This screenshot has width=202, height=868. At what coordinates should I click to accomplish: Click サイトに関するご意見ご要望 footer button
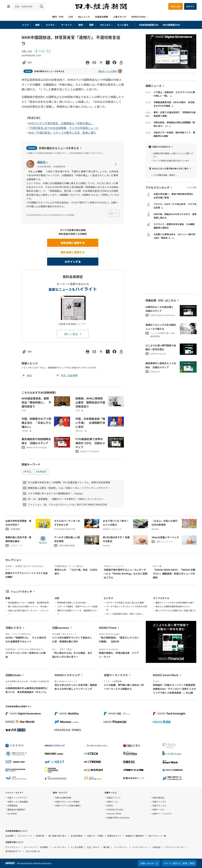pyautogui.click(x=179, y=863)
